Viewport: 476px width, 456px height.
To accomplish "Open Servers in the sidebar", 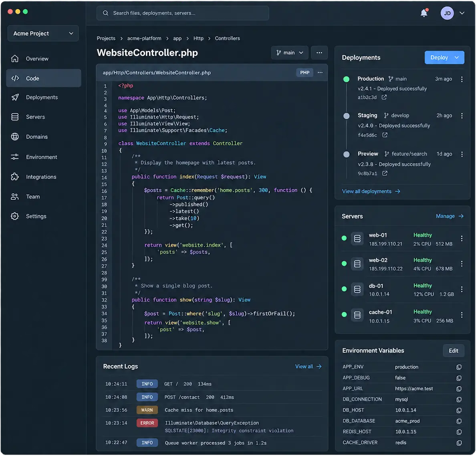I will pos(44,117).
